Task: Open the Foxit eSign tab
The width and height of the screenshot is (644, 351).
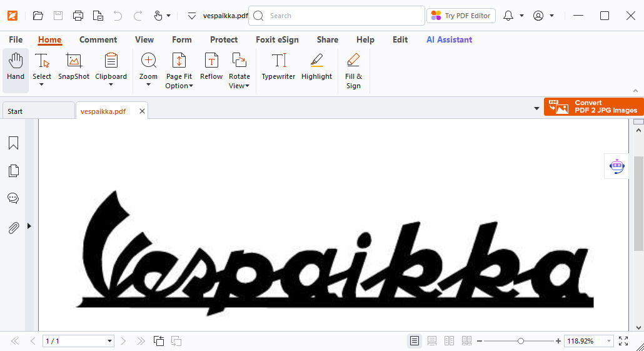Action: 277,39
